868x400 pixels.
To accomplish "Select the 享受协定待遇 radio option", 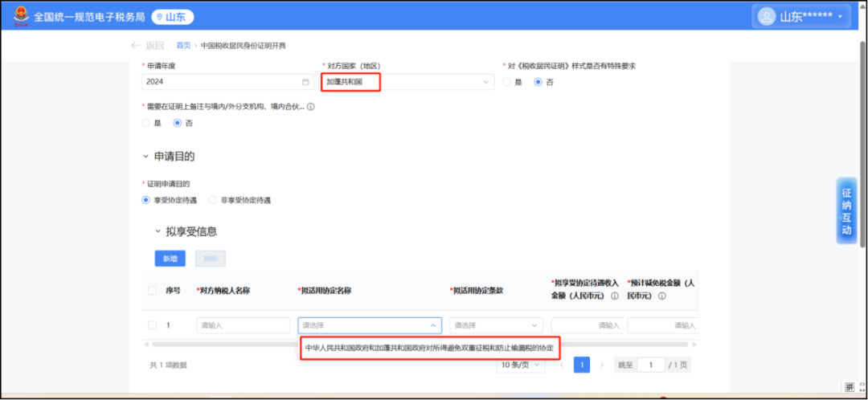I will coord(146,200).
